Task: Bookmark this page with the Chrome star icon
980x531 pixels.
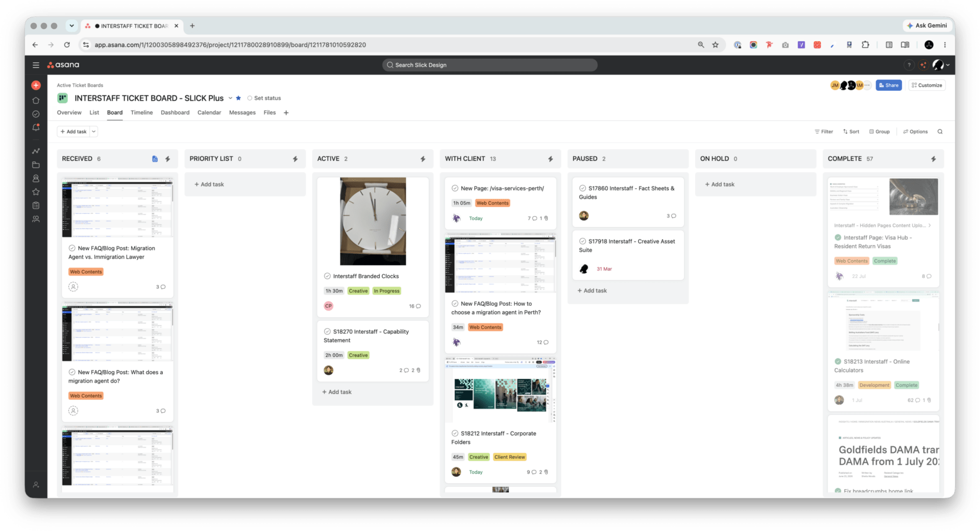Action: (715, 45)
